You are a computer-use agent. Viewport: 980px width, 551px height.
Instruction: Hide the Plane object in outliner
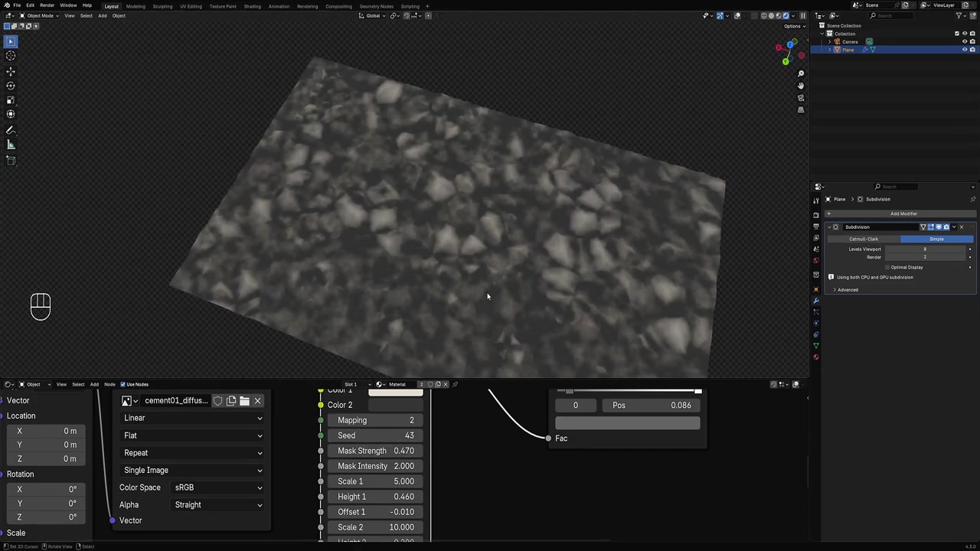coord(964,50)
